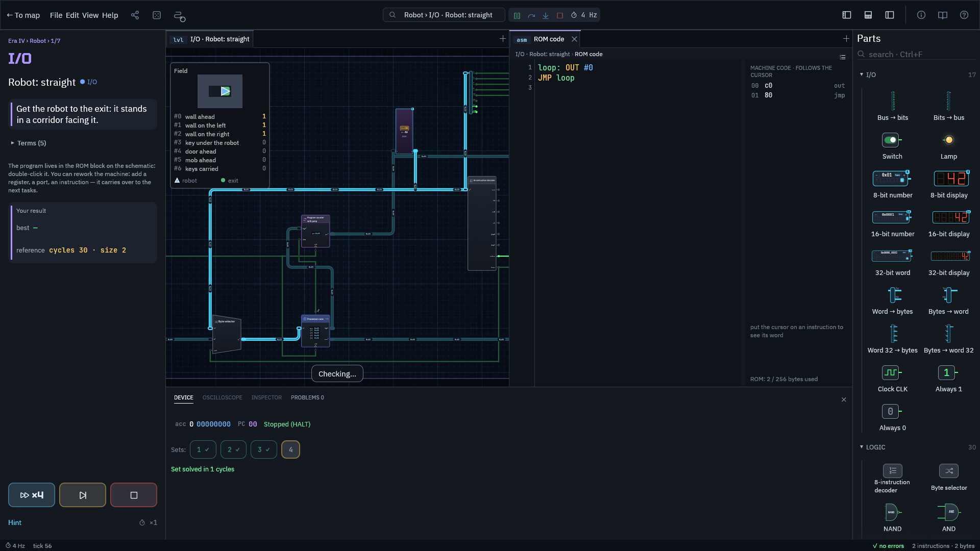Open the help question mark icon
The height and width of the screenshot is (551, 980).
pos(964,15)
